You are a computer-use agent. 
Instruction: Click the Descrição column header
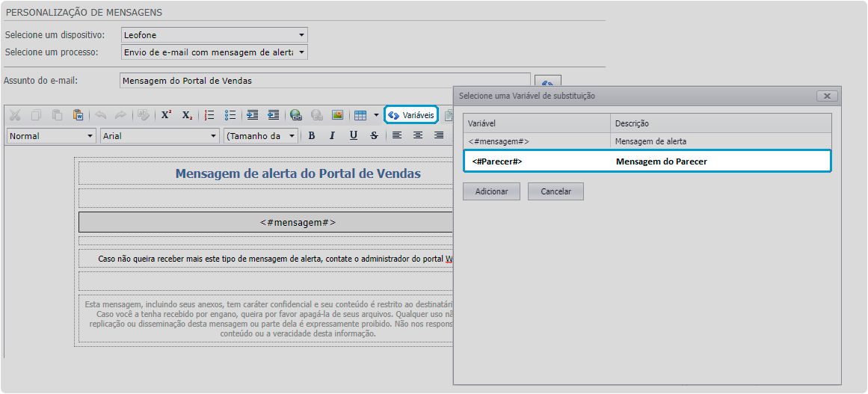(721, 123)
